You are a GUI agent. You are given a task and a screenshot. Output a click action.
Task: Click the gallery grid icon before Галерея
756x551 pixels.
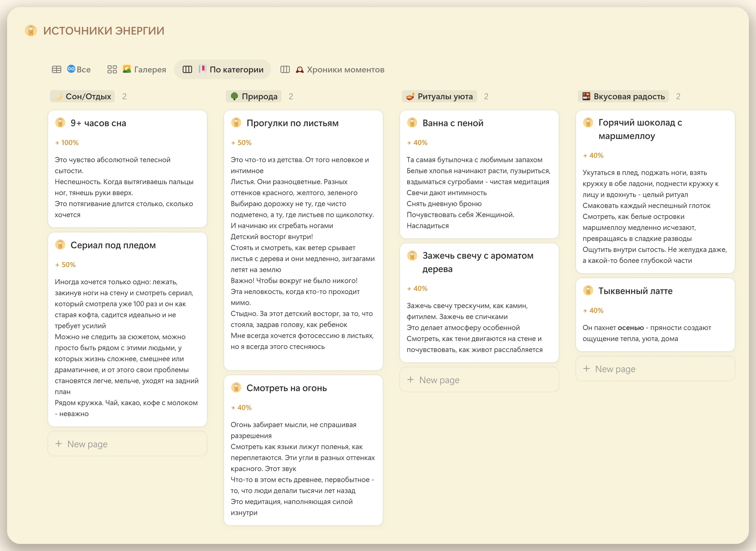click(x=112, y=69)
